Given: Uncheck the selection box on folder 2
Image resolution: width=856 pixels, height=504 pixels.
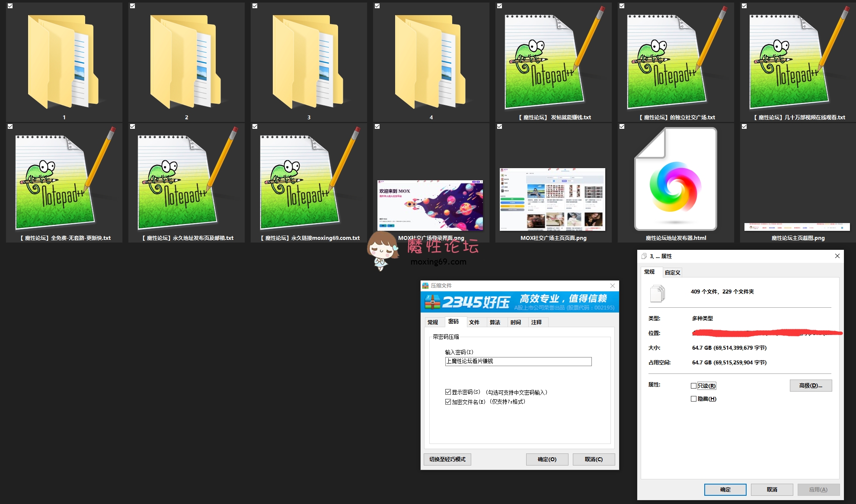Looking at the screenshot, I should (133, 6).
